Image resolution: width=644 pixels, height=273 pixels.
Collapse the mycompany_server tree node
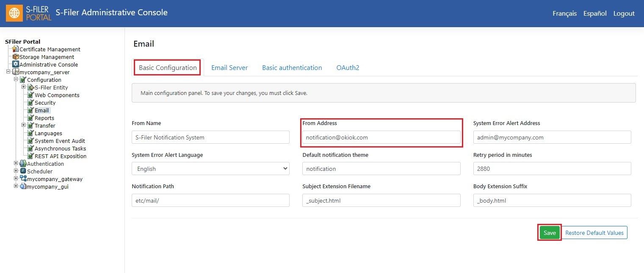pos(8,72)
